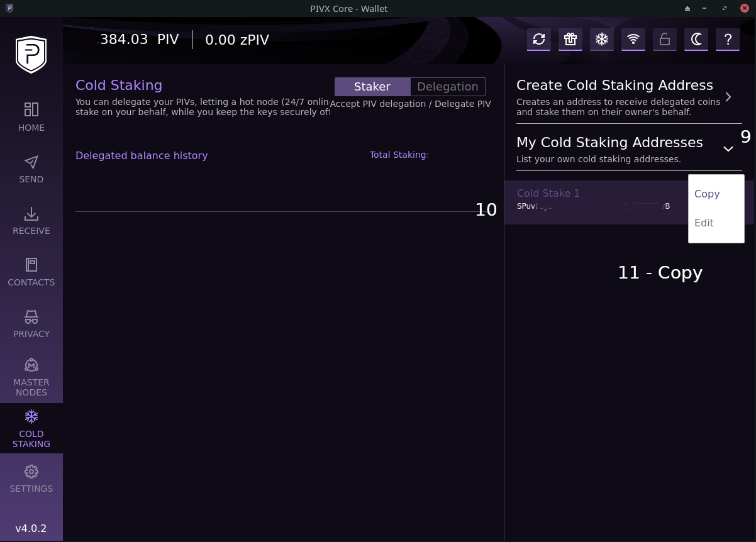Screen dimensions: 756x542
Task: Click the gift staking icon
Action: (x=570, y=40)
